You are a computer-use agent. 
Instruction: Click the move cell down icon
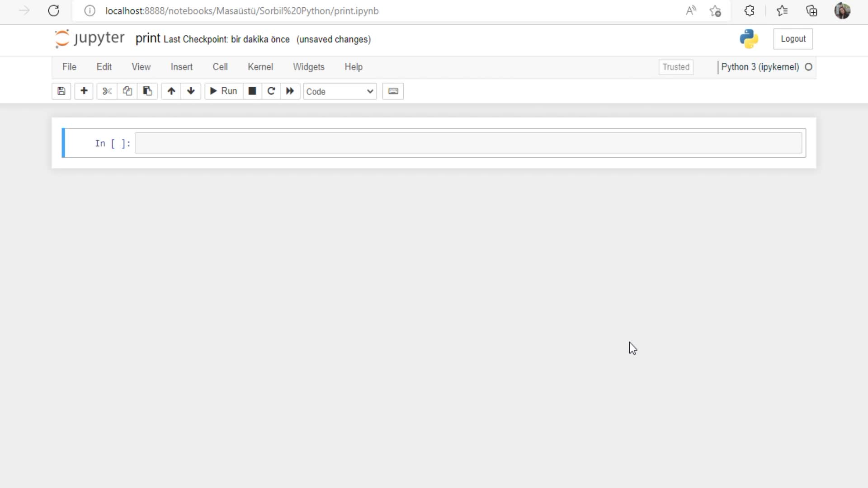[x=191, y=91]
